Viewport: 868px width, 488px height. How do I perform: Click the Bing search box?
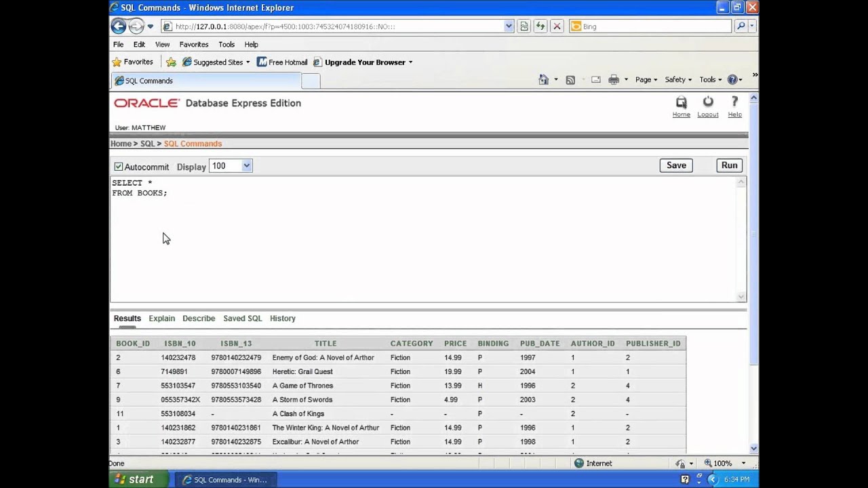[x=650, y=26]
